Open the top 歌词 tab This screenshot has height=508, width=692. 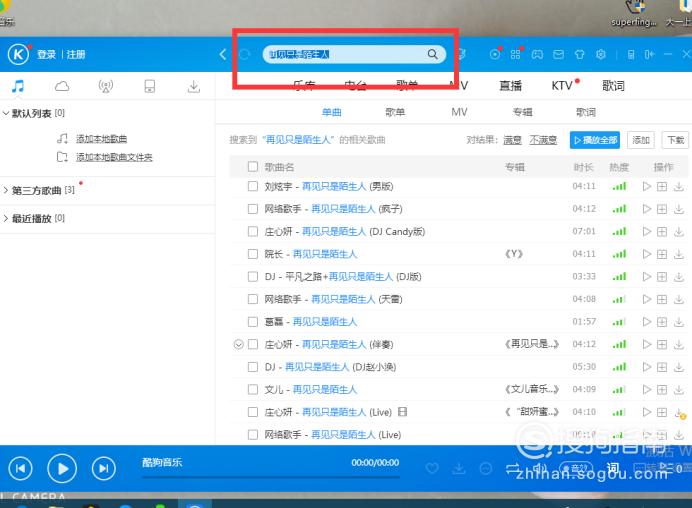click(613, 86)
